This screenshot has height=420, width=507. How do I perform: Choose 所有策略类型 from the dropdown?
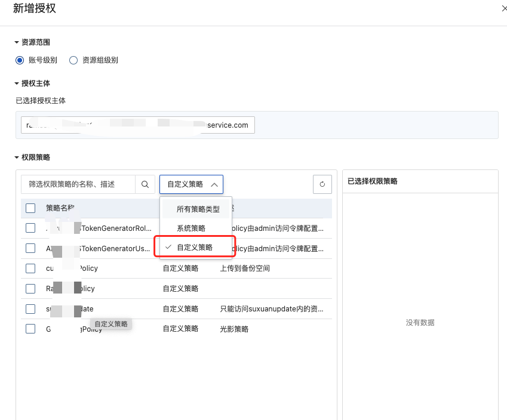click(198, 209)
